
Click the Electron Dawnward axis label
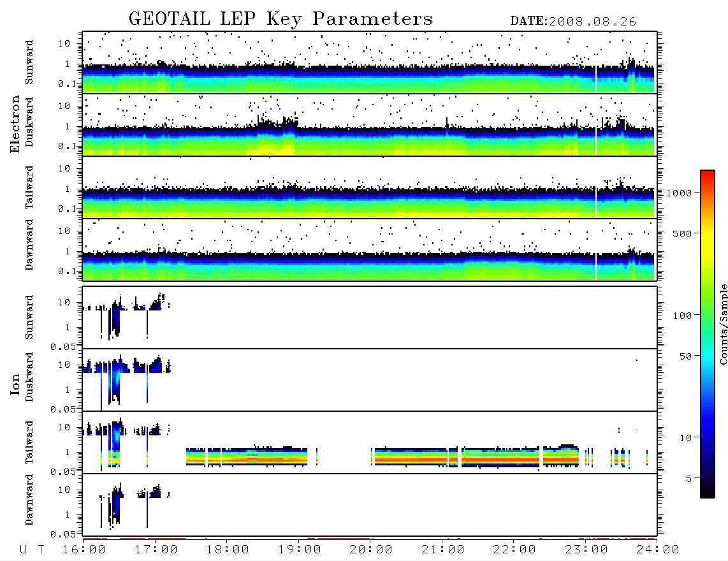29,245
